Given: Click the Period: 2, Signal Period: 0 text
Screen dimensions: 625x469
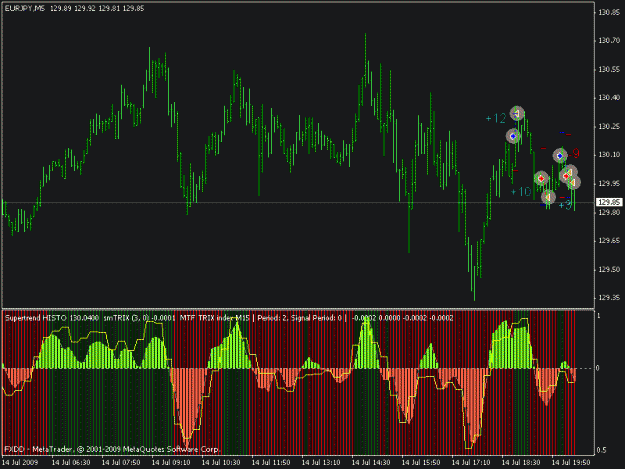Looking at the screenshot, I should pos(299,318).
